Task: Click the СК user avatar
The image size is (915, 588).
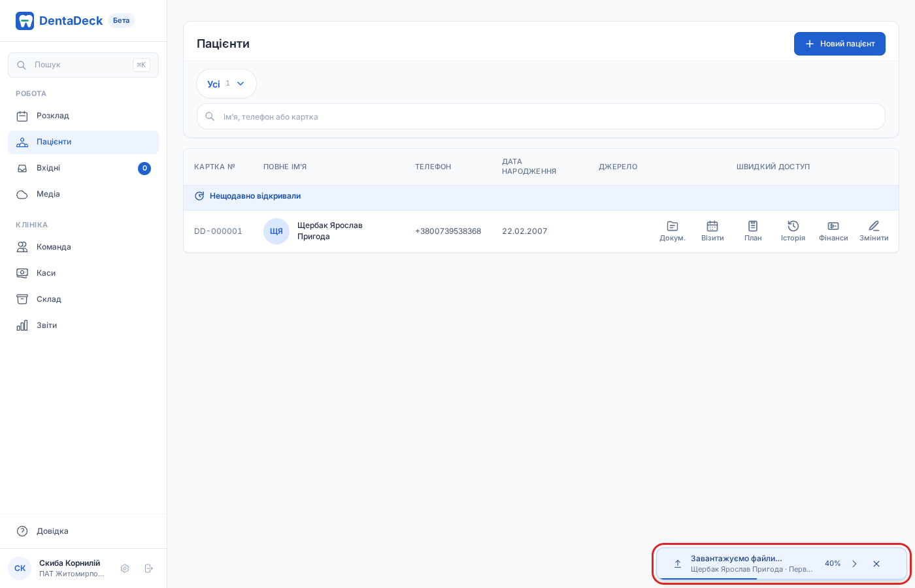Action: tap(20, 568)
